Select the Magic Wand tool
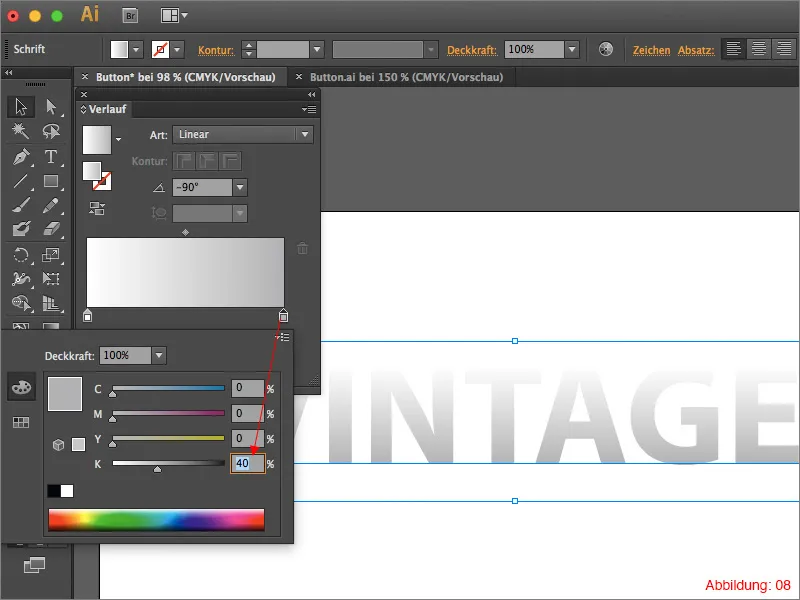The height and width of the screenshot is (600, 800). 21,131
